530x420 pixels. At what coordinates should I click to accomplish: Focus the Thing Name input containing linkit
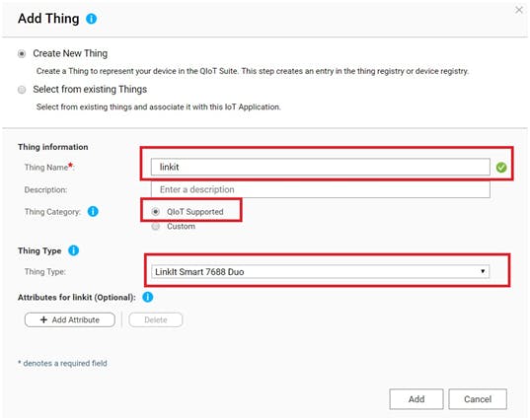click(x=321, y=167)
